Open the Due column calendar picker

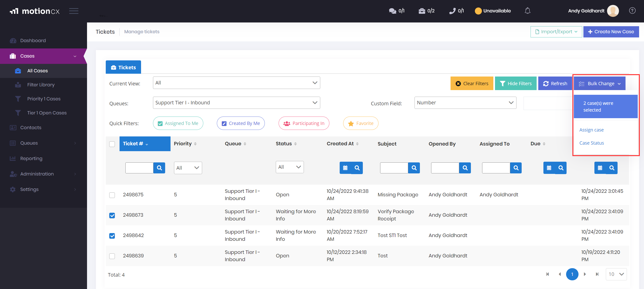click(549, 168)
